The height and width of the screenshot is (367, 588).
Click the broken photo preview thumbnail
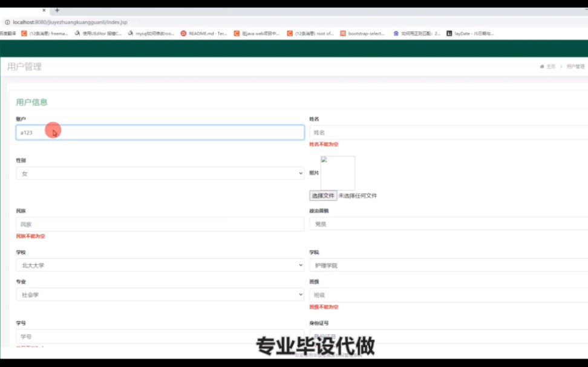(x=337, y=172)
